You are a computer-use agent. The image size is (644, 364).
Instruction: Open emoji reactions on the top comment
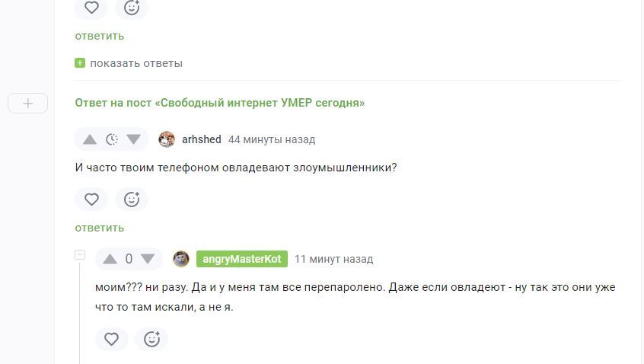point(132,8)
